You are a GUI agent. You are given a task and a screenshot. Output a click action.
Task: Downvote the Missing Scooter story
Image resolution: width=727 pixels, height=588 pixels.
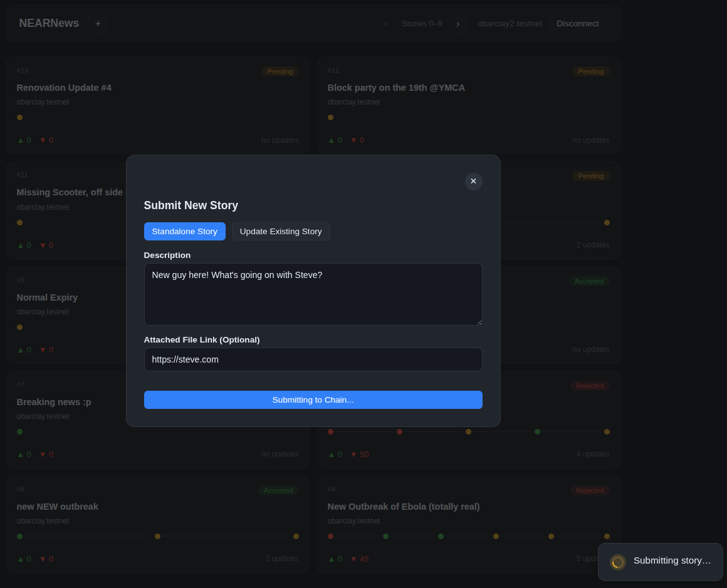tap(46, 245)
